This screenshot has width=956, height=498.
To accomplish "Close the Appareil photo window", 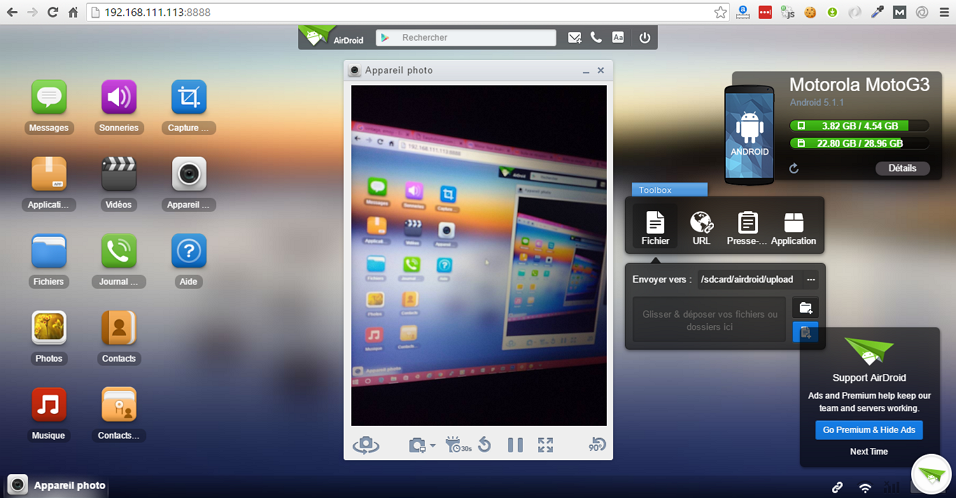I will pyautogui.click(x=601, y=71).
